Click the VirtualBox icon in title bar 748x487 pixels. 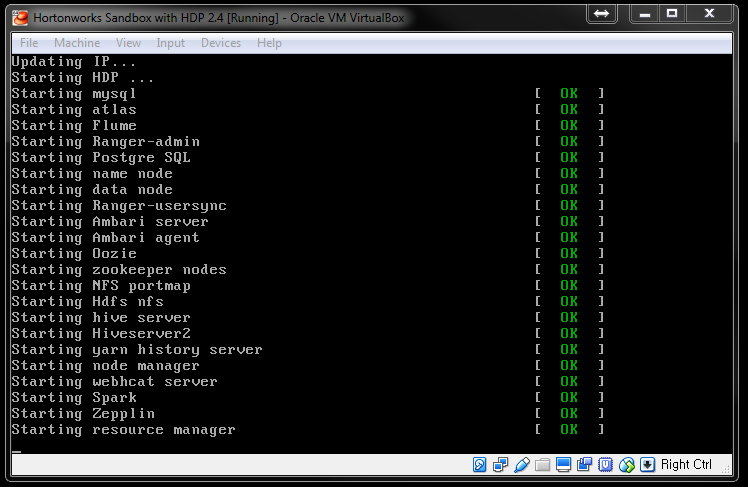pyautogui.click(x=20, y=18)
